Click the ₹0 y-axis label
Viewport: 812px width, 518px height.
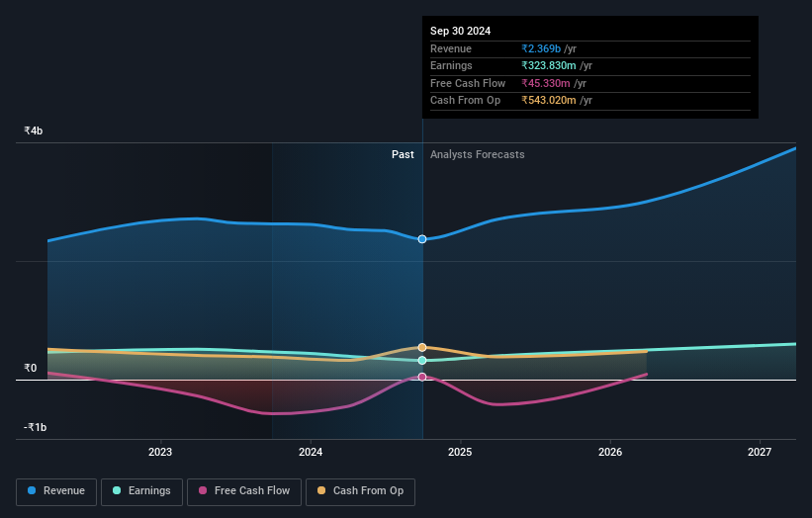pyautogui.click(x=30, y=368)
